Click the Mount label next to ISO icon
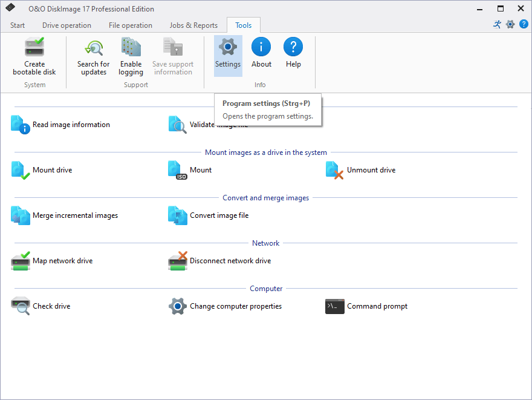Screen dimensions: 532x400 click(201, 170)
